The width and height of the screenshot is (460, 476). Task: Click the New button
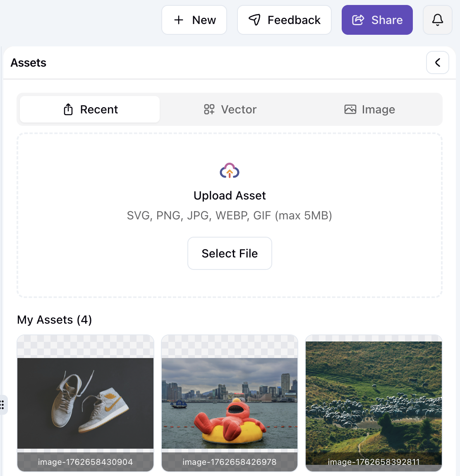click(194, 19)
